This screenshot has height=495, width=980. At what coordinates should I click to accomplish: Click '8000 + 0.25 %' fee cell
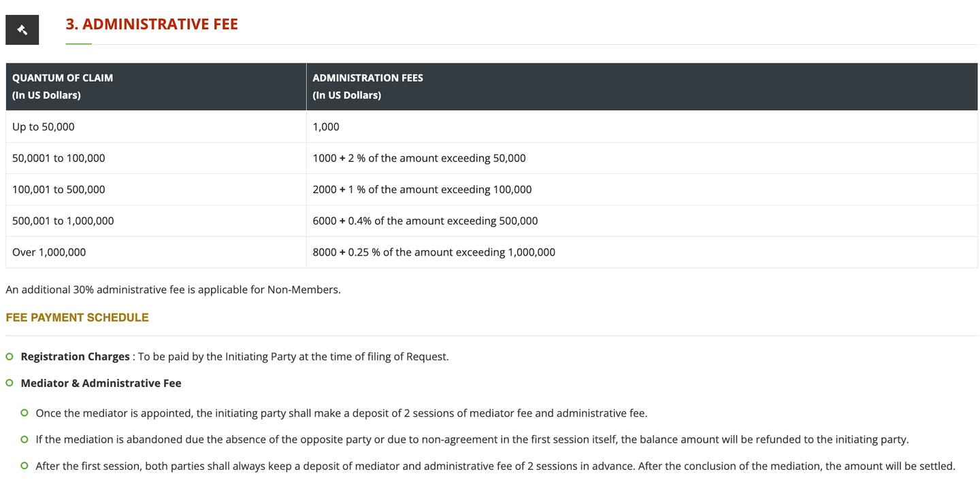[642, 252]
